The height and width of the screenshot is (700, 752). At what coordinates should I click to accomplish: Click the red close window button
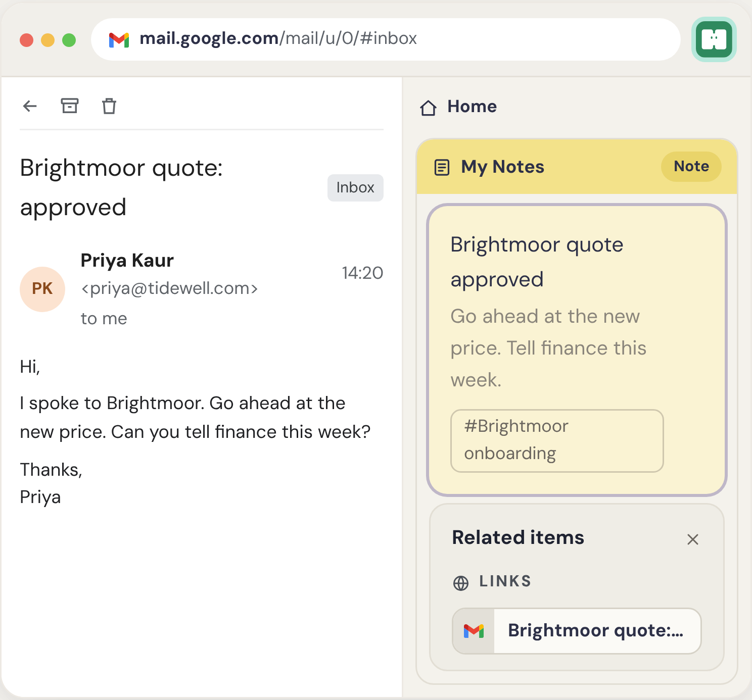(x=27, y=40)
